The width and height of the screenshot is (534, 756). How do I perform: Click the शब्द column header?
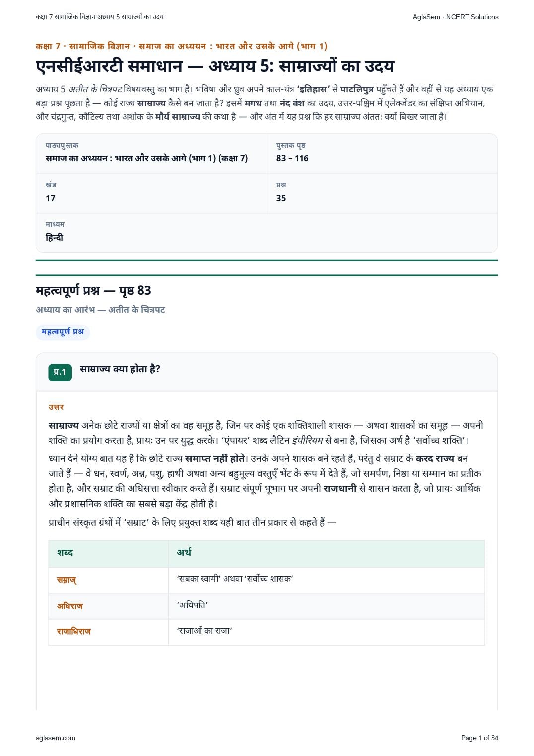pos(65,553)
